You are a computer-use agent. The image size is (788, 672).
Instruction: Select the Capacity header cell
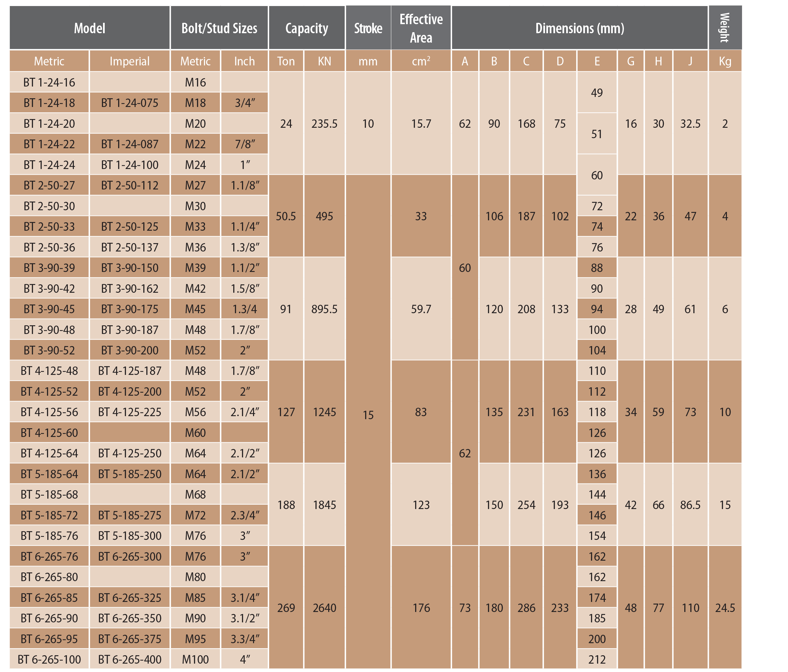[306, 28]
